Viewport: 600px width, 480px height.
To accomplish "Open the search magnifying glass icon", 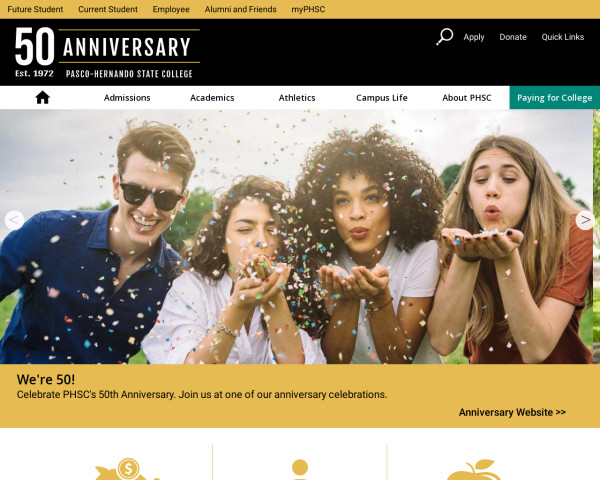I will pyautogui.click(x=445, y=37).
